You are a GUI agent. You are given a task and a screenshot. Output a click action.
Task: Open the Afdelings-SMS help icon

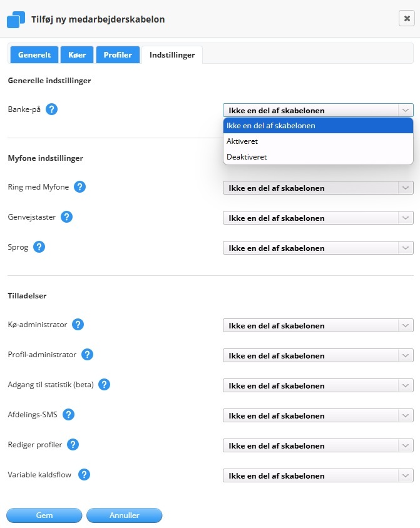point(69,414)
